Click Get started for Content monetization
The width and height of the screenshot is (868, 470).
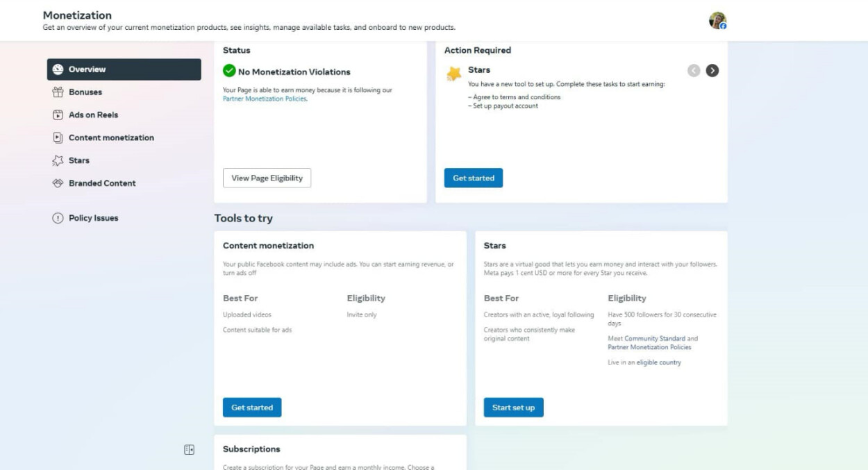tap(252, 408)
